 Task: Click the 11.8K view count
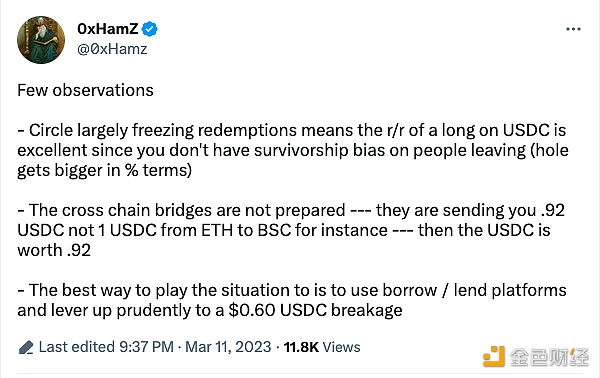tap(301, 347)
